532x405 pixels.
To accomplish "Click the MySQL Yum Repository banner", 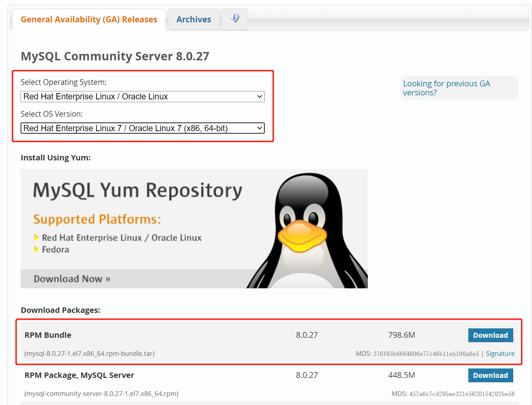I will (194, 228).
